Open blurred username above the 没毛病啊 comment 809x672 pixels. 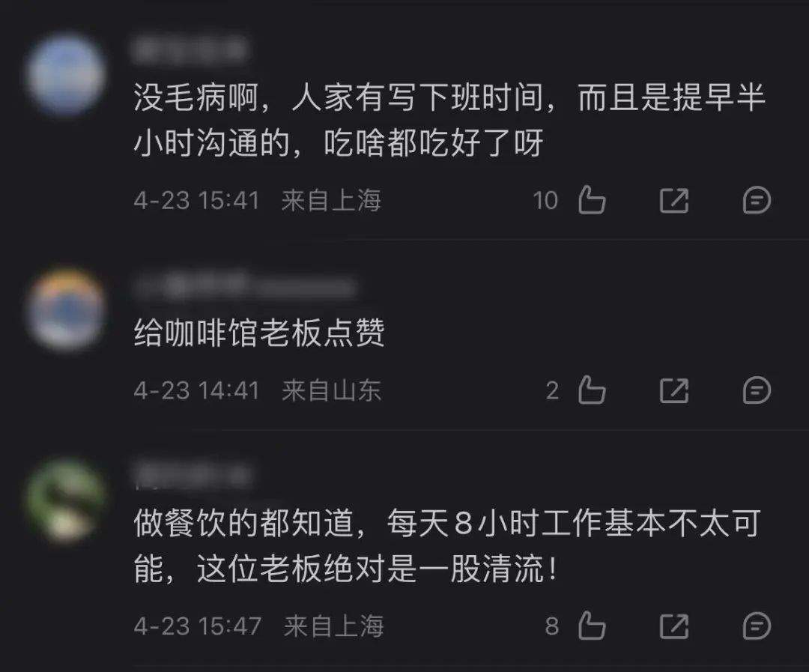pyautogui.click(x=190, y=49)
